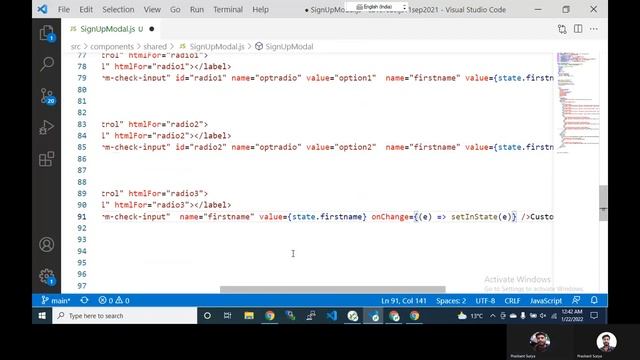The image size is (640, 360).
Task: Open the Extensions view
Action: [47, 159]
